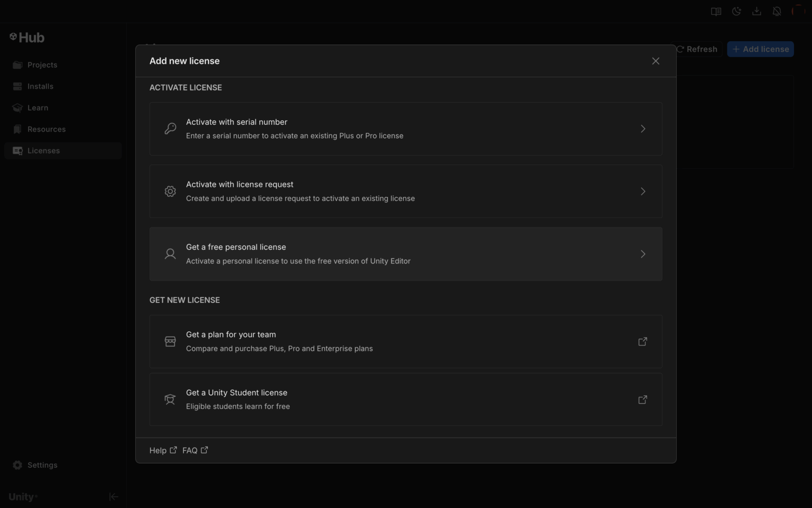Toggle dark mode with the moon icon

point(736,11)
